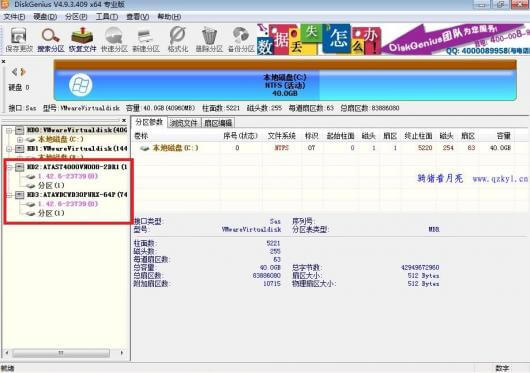Expand 本地磁盘(C:) node under HD0
The width and height of the screenshot is (530, 373).
click(20, 139)
